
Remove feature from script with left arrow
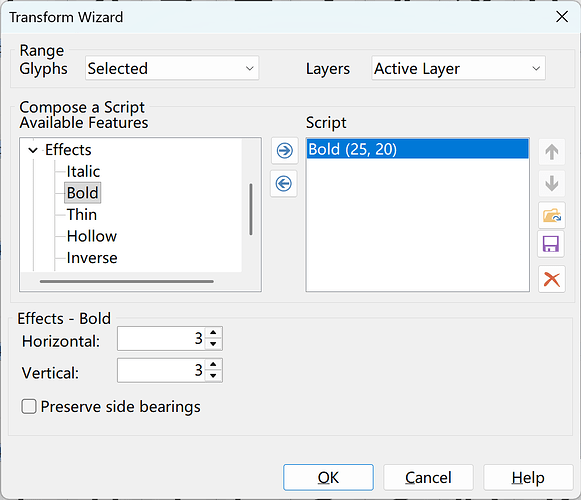pyautogui.click(x=284, y=183)
